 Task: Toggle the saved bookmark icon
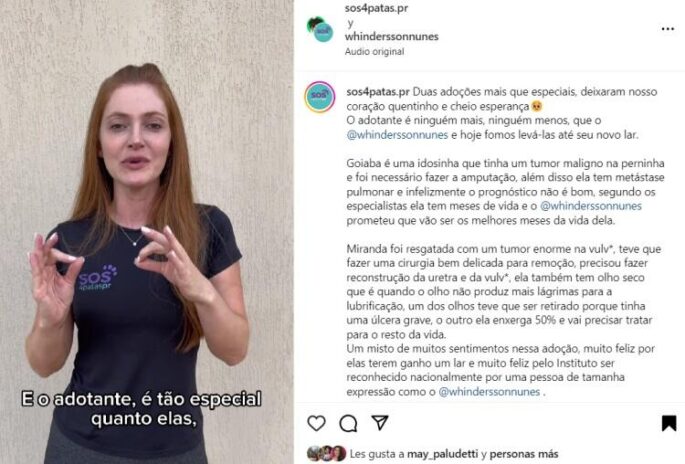(669, 423)
